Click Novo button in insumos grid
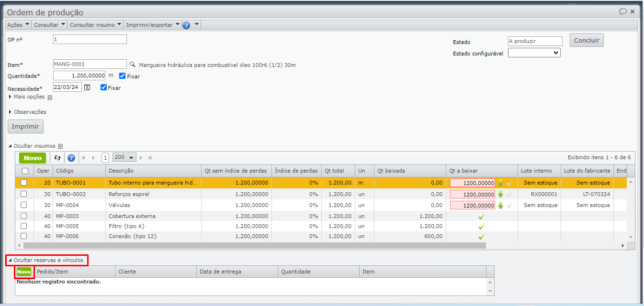Viewport: 644px width, 306px height. 33,158
